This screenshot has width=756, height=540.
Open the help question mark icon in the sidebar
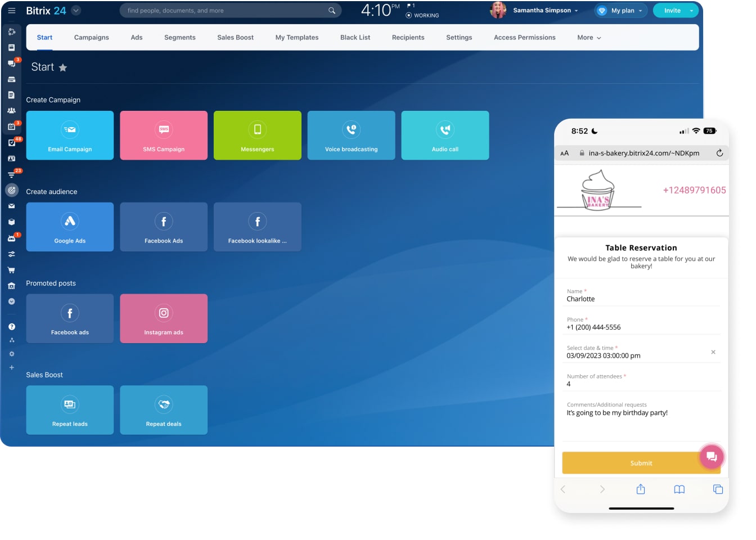tap(12, 326)
